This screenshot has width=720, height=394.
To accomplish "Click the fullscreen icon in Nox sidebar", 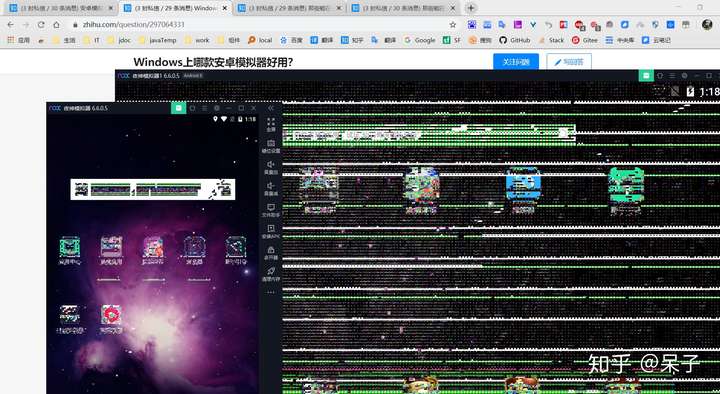I will 271,124.
